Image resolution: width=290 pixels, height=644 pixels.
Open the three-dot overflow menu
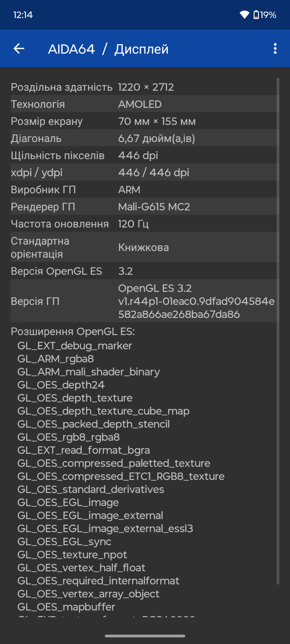[x=275, y=49]
